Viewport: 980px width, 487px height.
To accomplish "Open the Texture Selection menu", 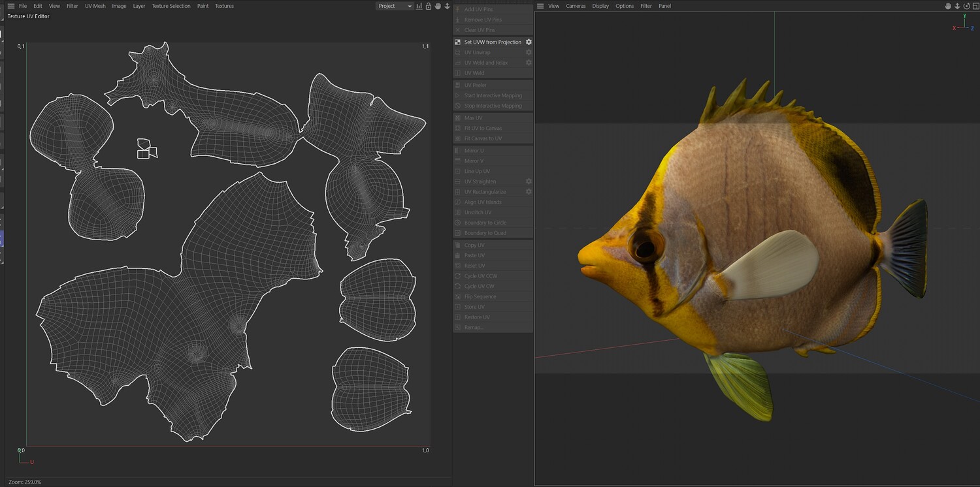I will (171, 6).
